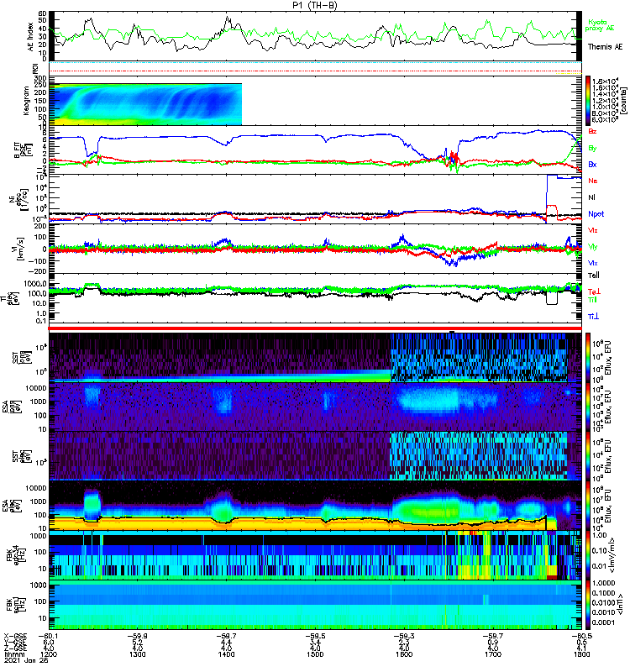Click the X-GSE value -60.5
Screen dimensions: 630x672
(x=581, y=636)
